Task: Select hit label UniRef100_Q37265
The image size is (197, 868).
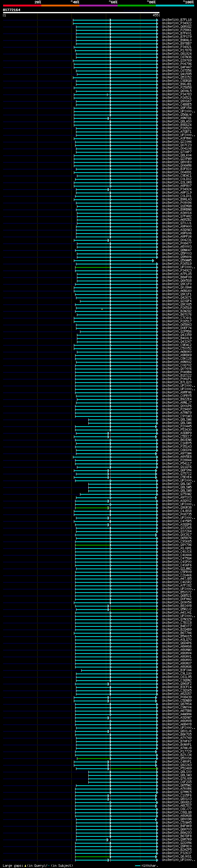Action: point(177,528)
